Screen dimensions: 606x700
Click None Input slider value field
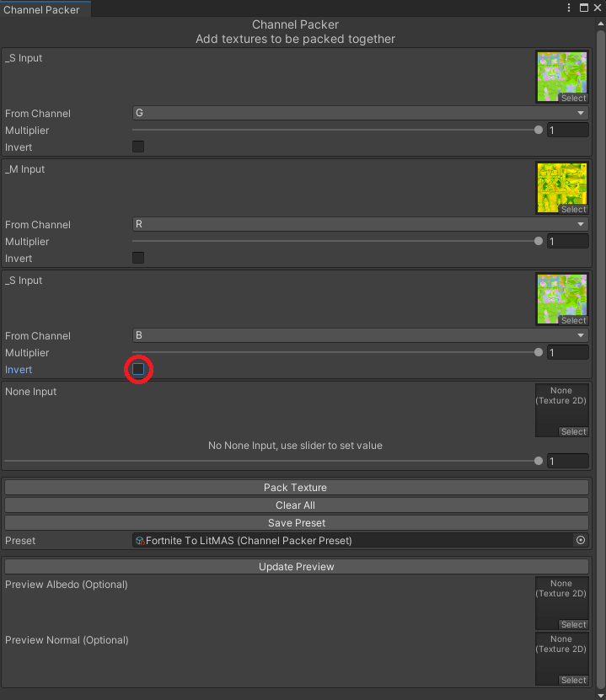tap(567, 461)
